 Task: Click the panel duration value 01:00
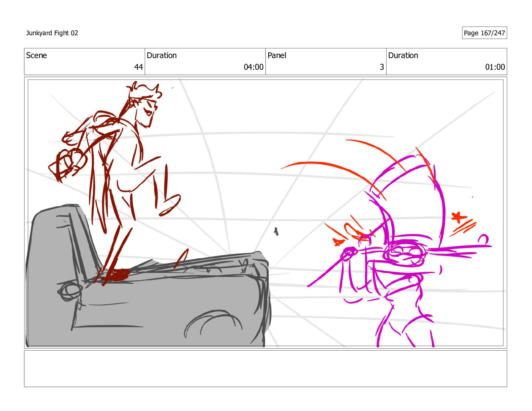(495, 67)
